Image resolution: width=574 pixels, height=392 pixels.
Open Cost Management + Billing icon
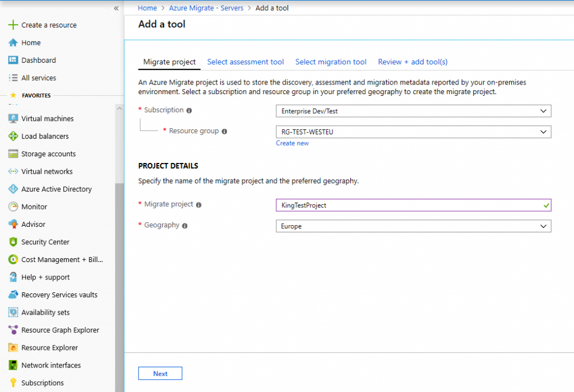(13, 259)
